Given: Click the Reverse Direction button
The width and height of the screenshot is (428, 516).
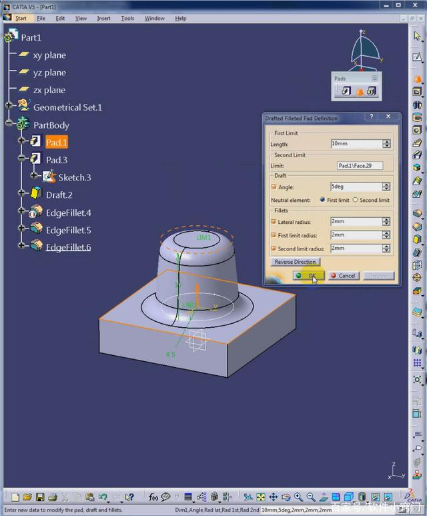Looking at the screenshot, I should [295, 262].
